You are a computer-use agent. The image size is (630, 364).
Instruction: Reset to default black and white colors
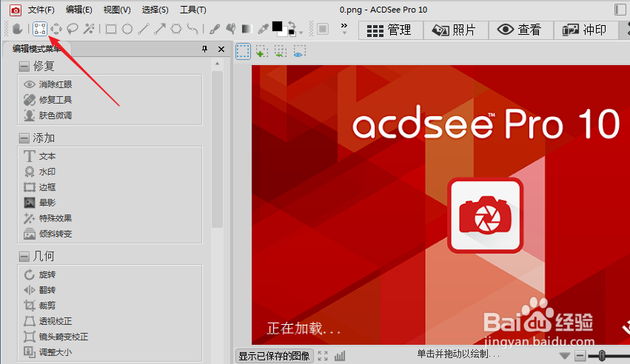[x=291, y=33]
